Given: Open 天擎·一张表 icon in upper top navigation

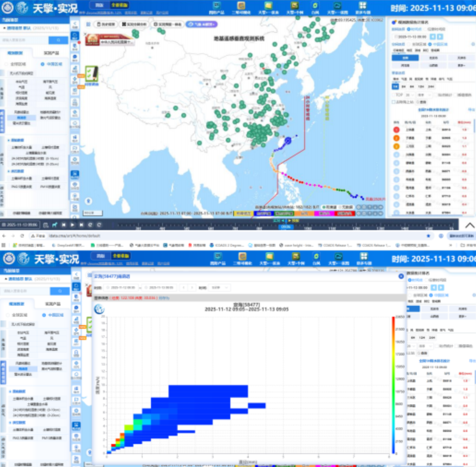Looking at the screenshot, I should click(x=268, y=8).
